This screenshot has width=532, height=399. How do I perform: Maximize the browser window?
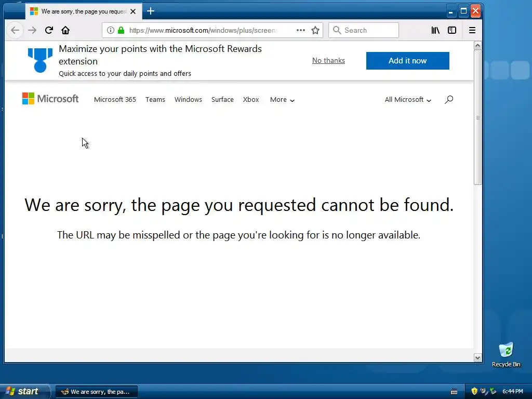pos(463,11)
